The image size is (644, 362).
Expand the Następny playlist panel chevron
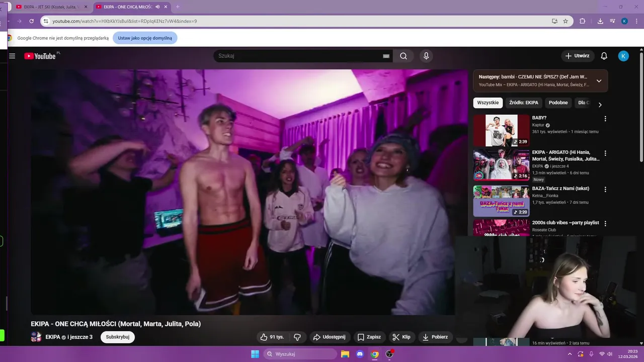(599, 81)
